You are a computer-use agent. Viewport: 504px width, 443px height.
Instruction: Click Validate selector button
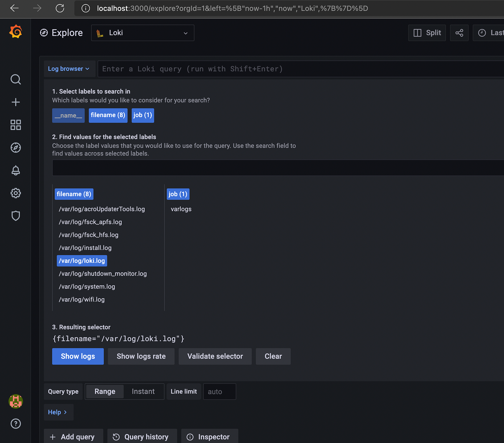pyautogui.click(x=215, y=356)
